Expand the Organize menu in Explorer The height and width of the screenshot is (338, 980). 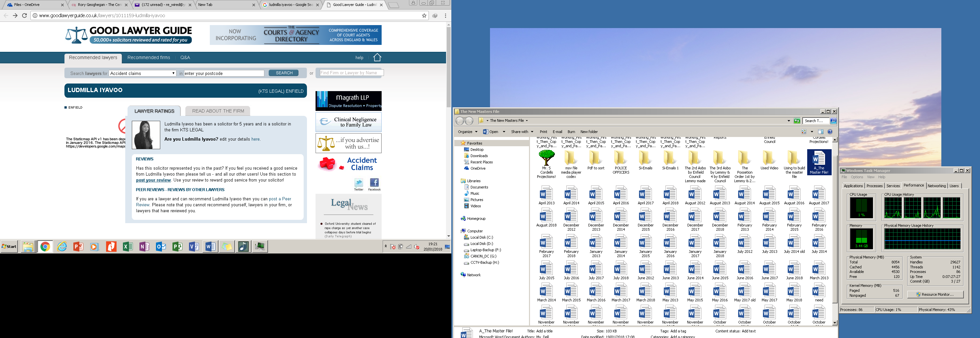click(x=468, y=132)
